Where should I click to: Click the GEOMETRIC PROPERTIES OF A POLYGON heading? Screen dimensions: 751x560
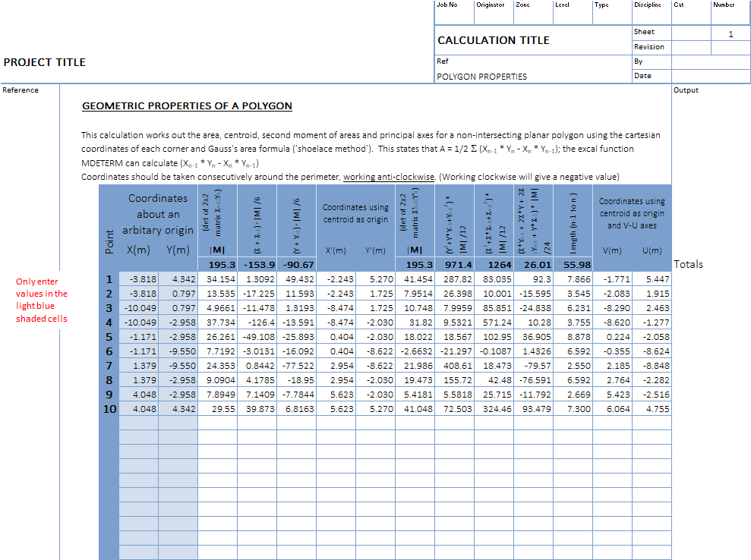point(187,105)
